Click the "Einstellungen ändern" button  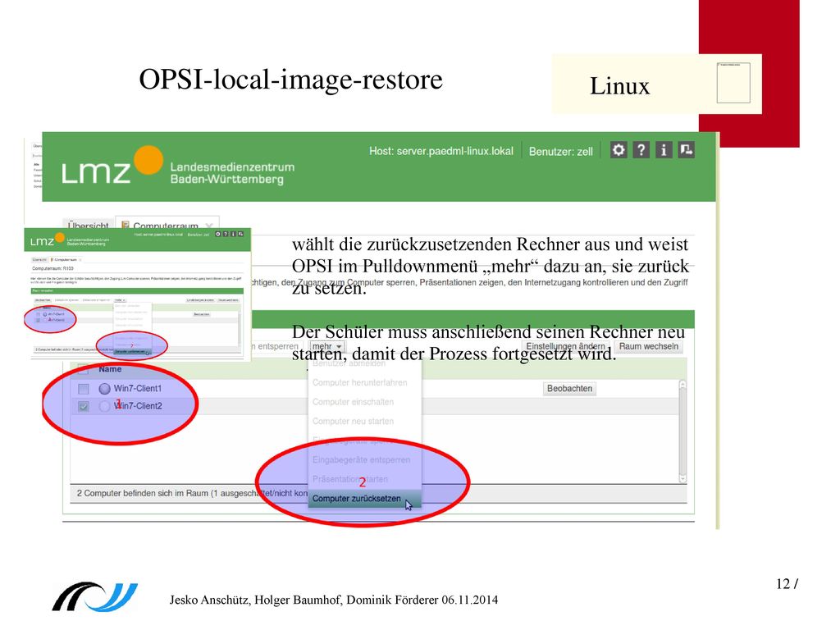[565, 347]
